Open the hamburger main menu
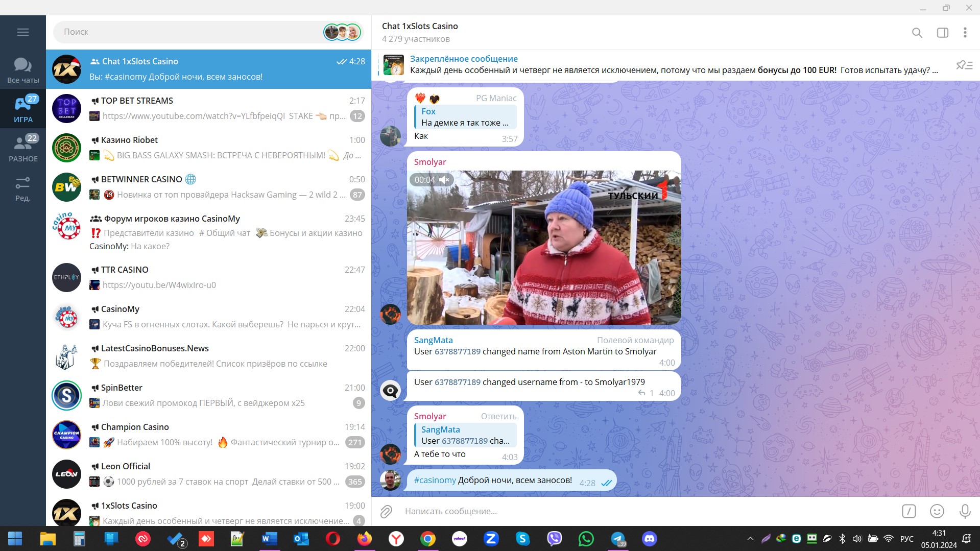 point(23,32)
